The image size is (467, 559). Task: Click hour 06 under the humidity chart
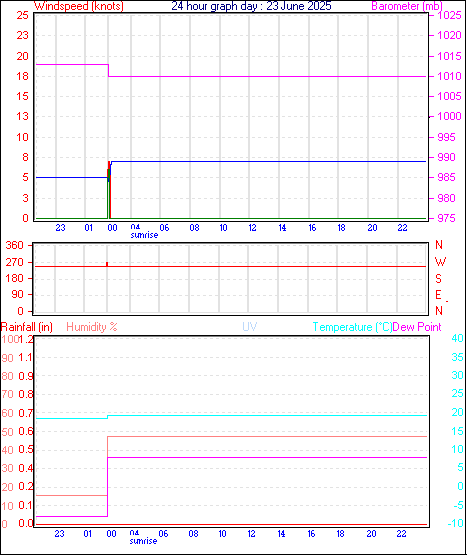tap(163, 534)
